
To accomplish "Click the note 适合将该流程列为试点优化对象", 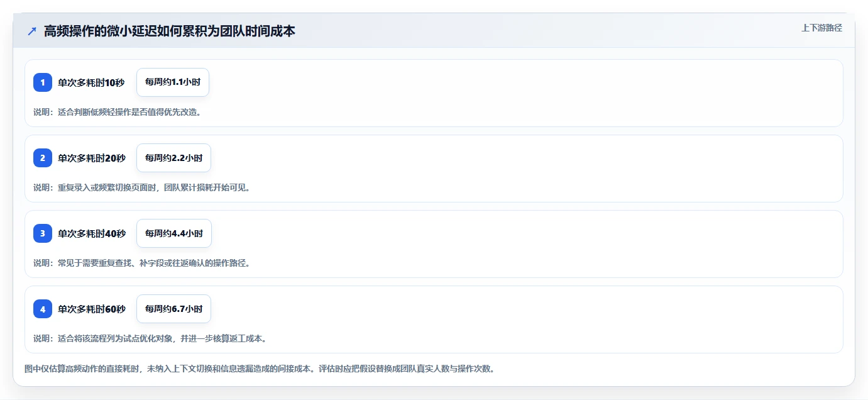I will (150, 338).
